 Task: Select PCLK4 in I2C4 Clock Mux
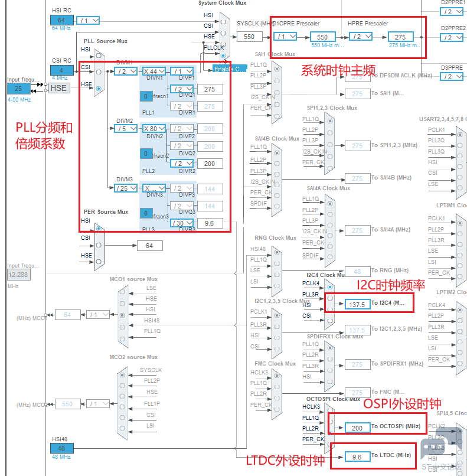330,287
